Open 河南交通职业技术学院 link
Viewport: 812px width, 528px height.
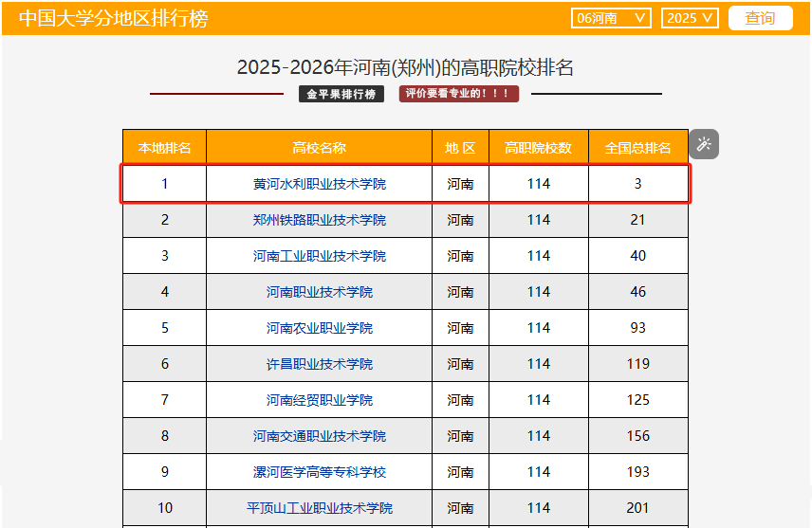pos(320,436)
